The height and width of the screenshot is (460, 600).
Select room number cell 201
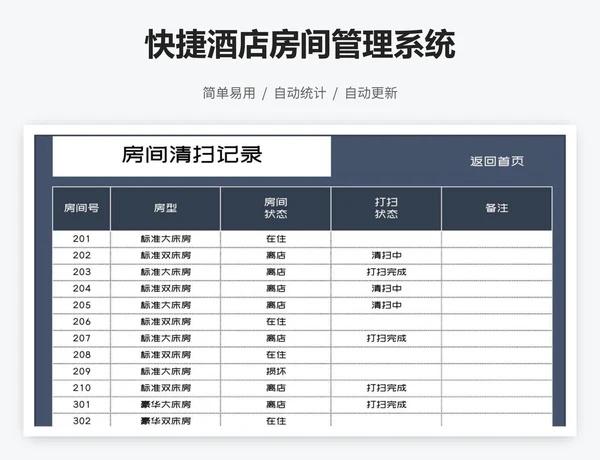[82, 239]
